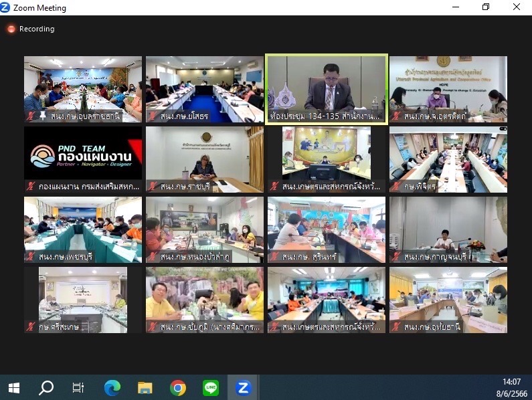532x400 pixels.
Task: Open Task View from the taskbar
Action: 78,387
